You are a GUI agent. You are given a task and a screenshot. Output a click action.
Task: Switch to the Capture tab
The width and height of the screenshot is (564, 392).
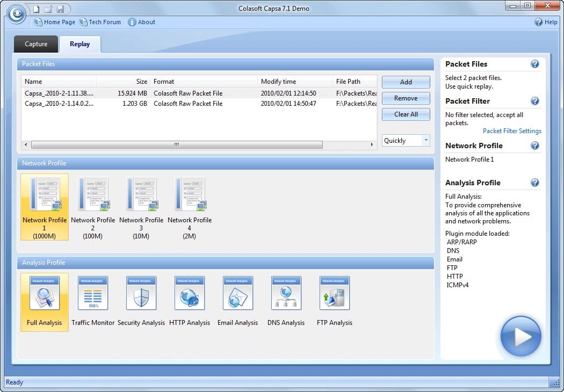(36, 44)
